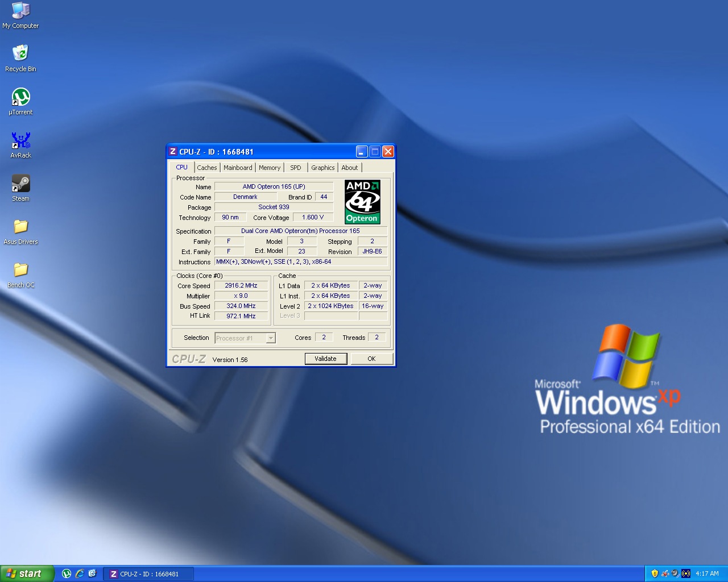Click the Cores count value
Screen dimensions: 728x582
324,337
